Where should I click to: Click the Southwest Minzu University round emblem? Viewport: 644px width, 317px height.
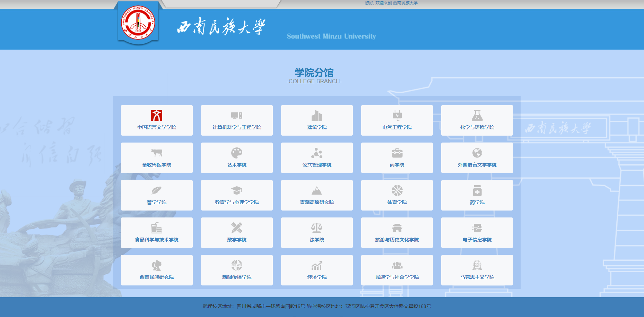(138, 23)
